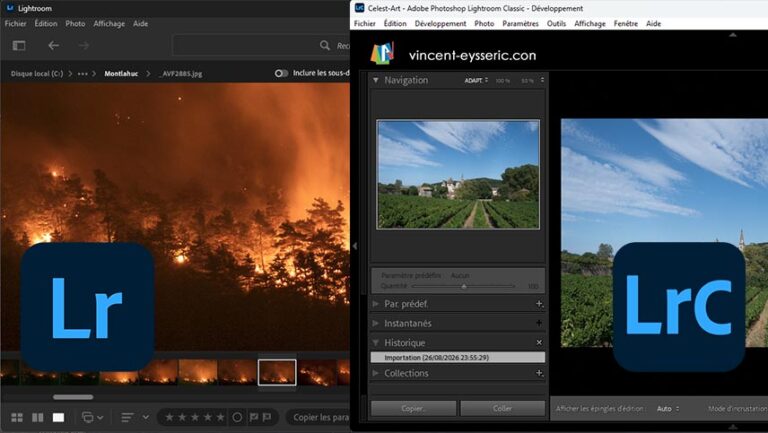
Task: Switch to photo grid view in Lightroom
Action: click(x=17, y=417)
